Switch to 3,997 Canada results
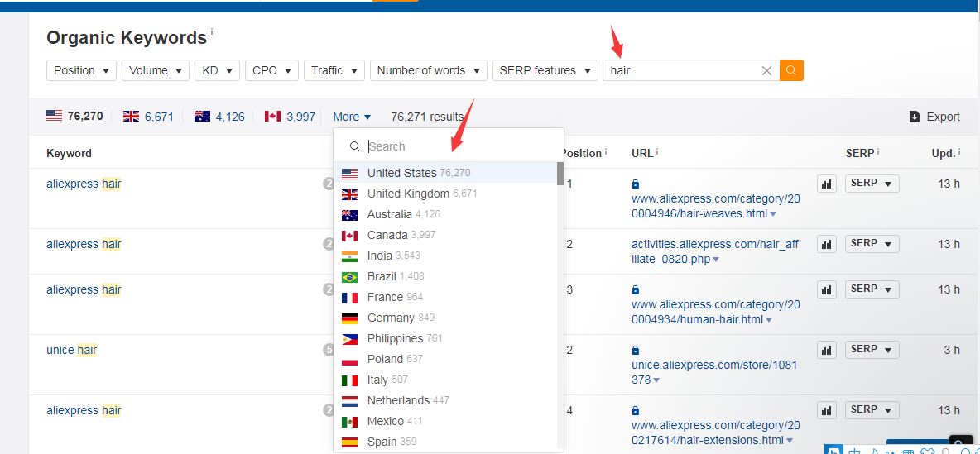Viewport: 980px width, 454px height. coord(300,117)
